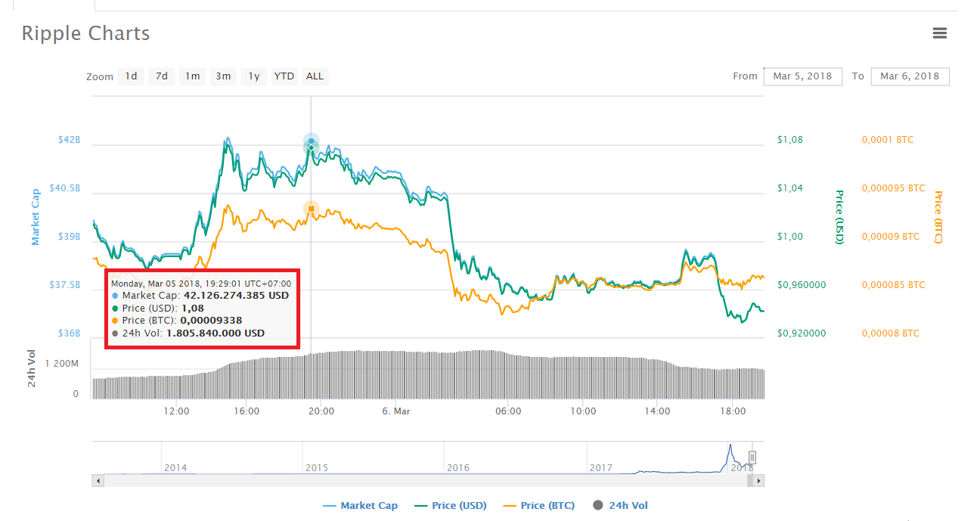Screen dimensions: 980x521
Task: Select the 1m zoom button
Action: tap(193, 76)
